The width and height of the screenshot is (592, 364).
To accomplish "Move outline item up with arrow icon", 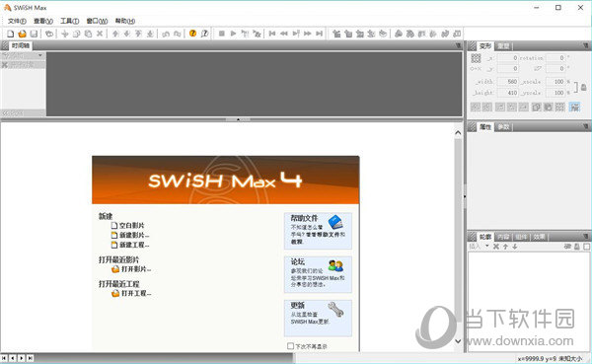I will 505,247.
